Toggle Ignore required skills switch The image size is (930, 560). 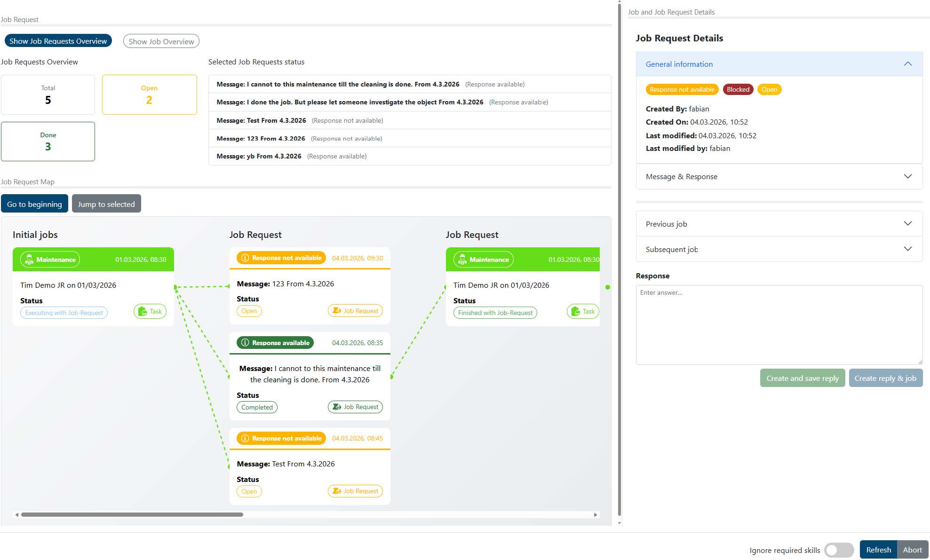pyautogui.click(x=839, y=550)
